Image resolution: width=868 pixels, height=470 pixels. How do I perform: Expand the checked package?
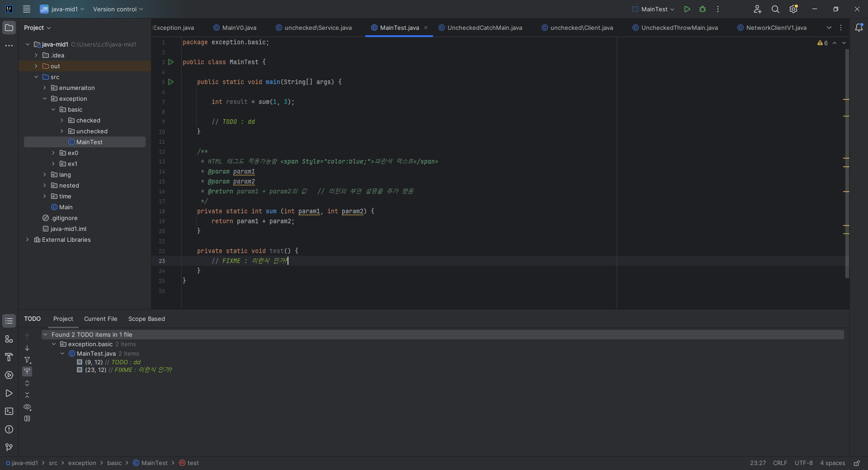pyautogui.click(x=62, y=120)
